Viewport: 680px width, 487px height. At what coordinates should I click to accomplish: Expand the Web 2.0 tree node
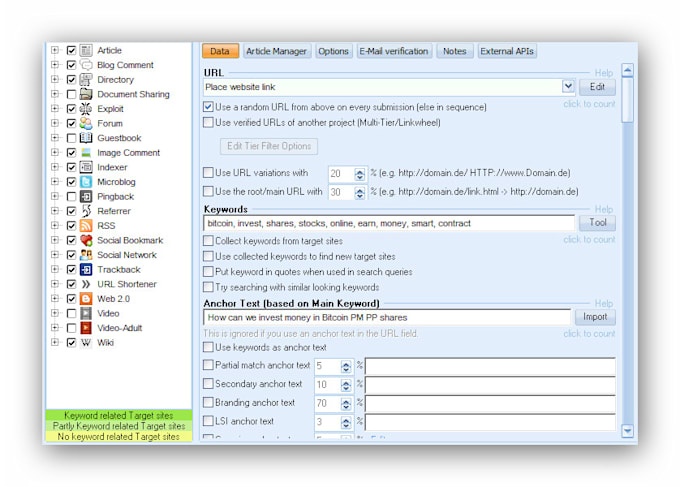(55, 298)
